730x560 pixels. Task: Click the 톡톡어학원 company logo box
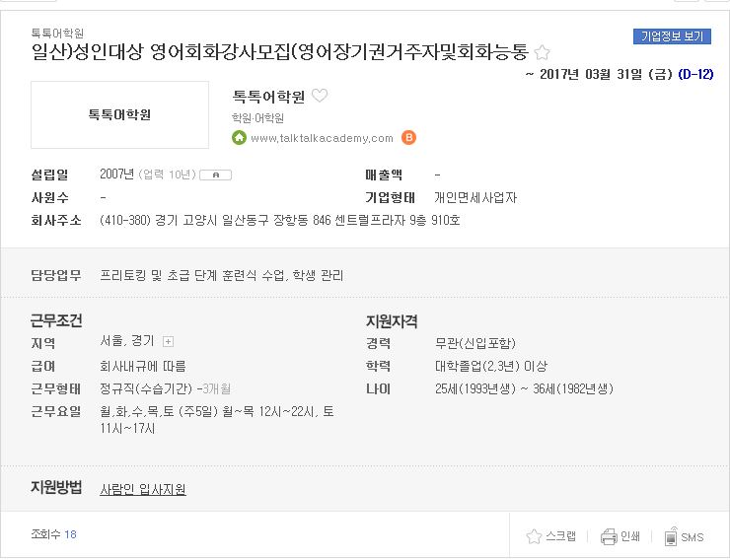119,115
